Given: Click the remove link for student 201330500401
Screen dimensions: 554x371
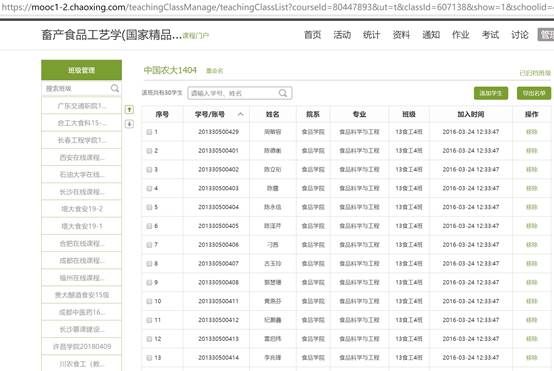Looking at the screenshot, I should 531,151.
